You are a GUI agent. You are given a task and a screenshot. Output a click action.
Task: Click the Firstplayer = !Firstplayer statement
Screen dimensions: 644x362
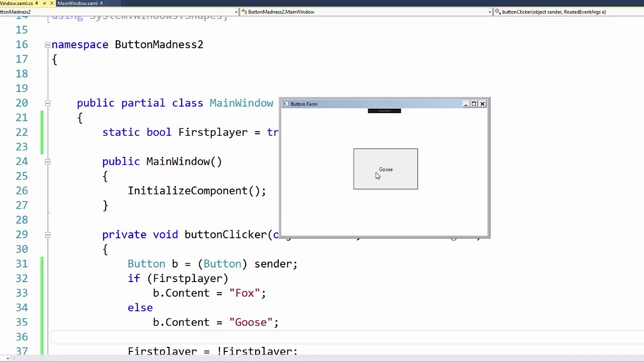coord(212,351)
